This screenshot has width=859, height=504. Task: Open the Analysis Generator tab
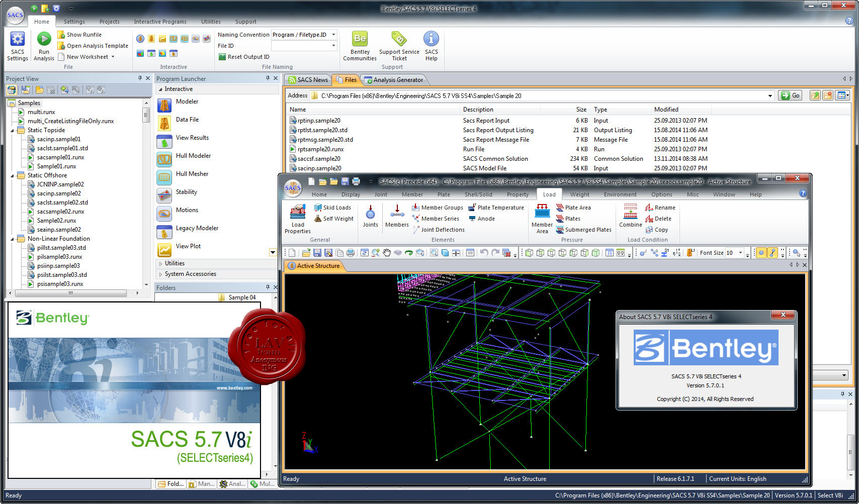point(394,80)
